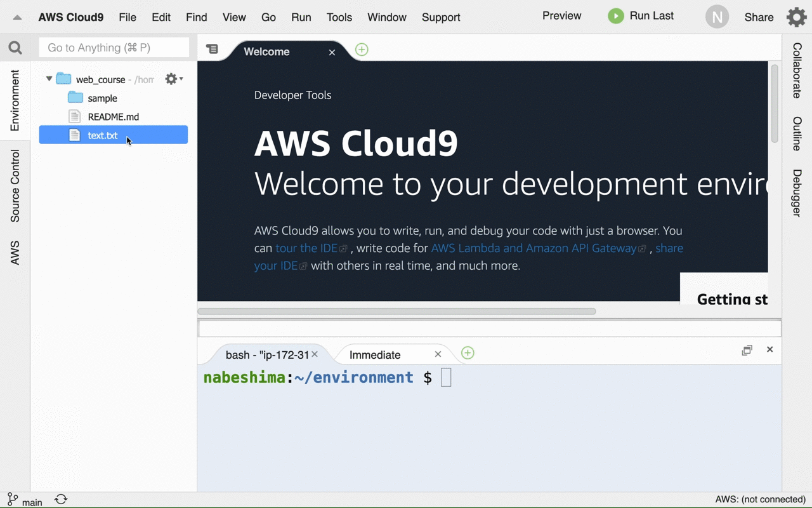Close the Welcome tab
Image resolution: width=812 pixels, height=508 pixels.
pos(332,52)
